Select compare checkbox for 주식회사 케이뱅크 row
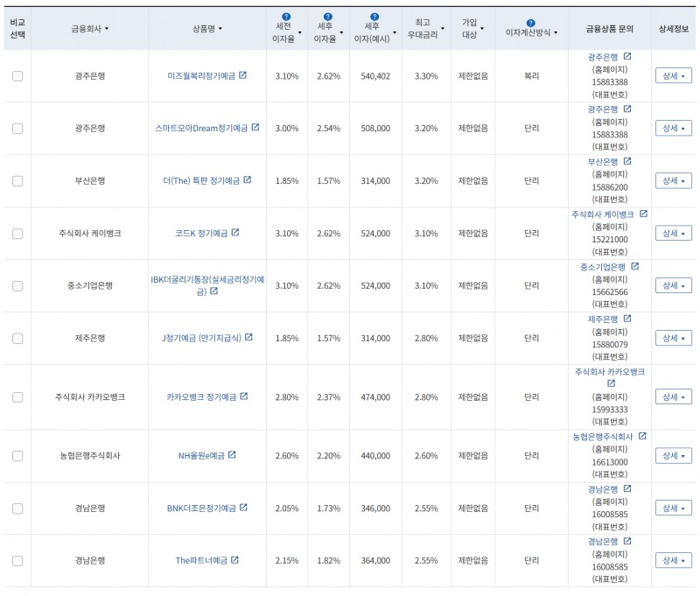This screenshot has width=700, height=596. point(17,234)
